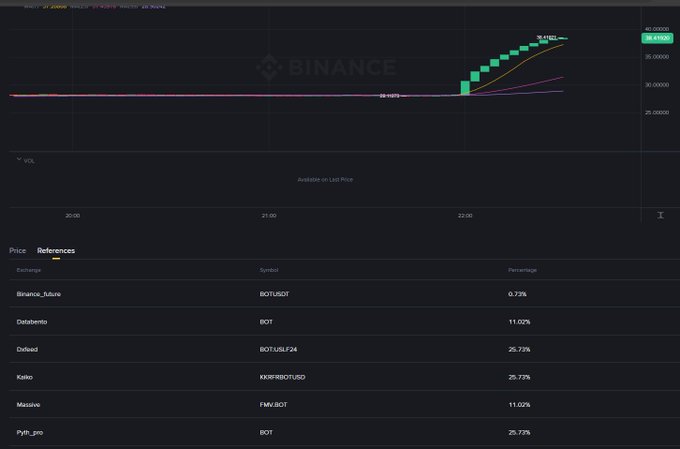Click Kaiko's 25.73% percentage
Screen dimensions: 680x449
click(519, 377)
